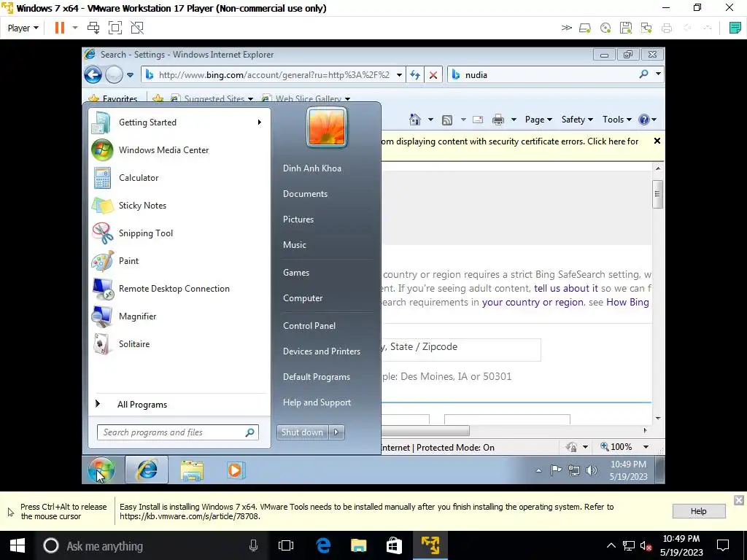Click the IE Stop loading button
This screenshot has height=560, width=747.
coord(433,75)
